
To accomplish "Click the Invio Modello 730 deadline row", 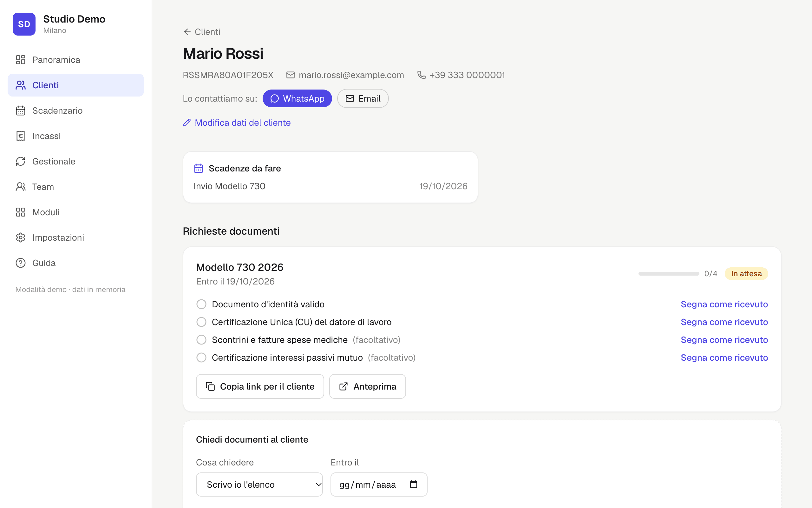I will [331, 186].
